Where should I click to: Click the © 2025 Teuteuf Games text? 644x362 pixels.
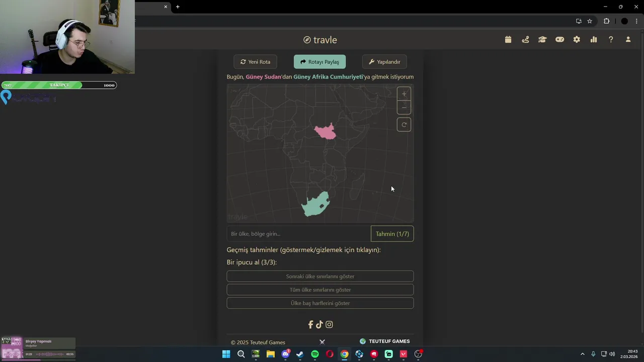(258, 342)
